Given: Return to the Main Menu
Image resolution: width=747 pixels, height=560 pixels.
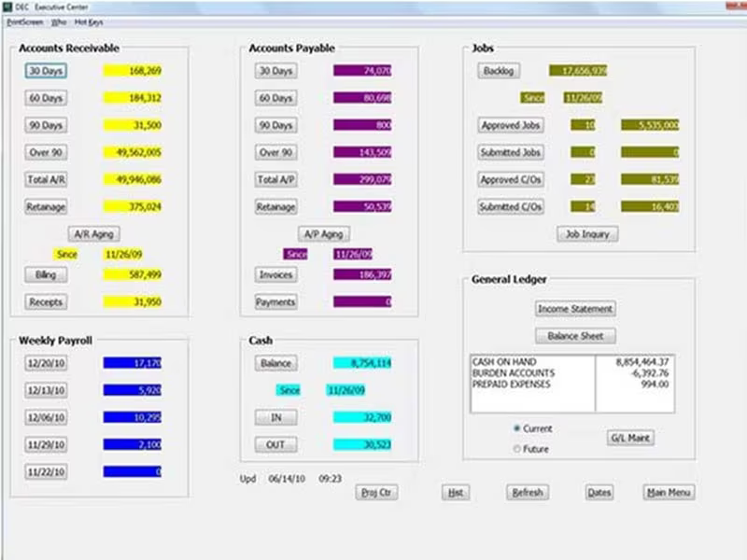Looking at the screenshot, I should [x=669, y=493].
